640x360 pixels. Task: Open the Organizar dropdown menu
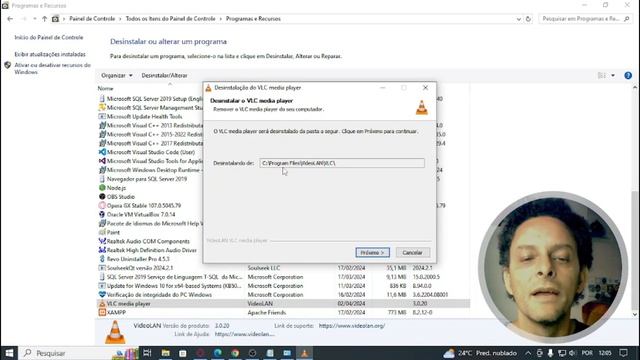[x=116, y=76]
